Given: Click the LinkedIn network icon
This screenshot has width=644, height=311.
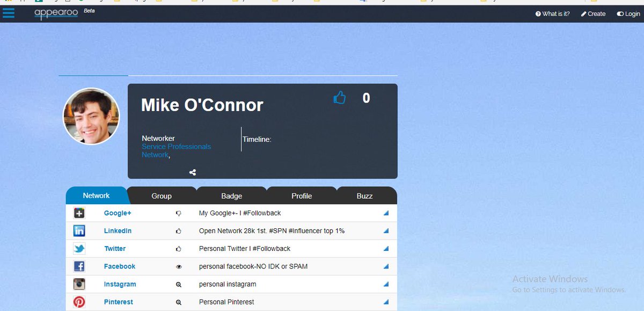Looking at the screenshot, I should point(79,231).
